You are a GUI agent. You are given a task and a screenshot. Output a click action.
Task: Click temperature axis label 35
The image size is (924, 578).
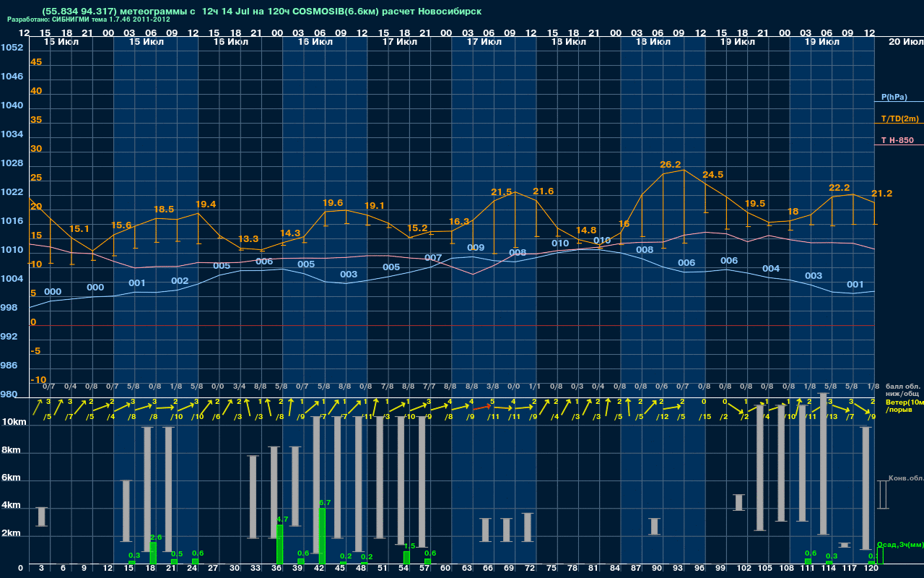[x=36, y=120]
